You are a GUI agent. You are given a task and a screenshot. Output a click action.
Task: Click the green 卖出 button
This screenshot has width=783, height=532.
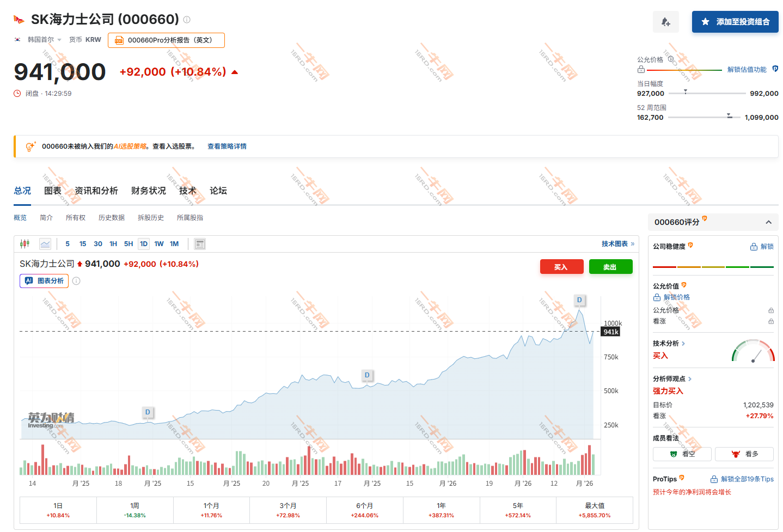click(x=610, y=267)
